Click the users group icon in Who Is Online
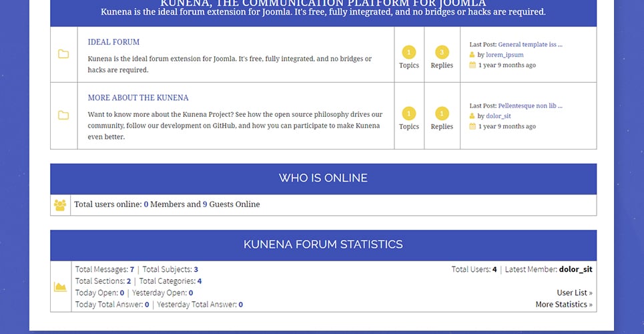This screenshot has height=334, width=644. [60, 205]
